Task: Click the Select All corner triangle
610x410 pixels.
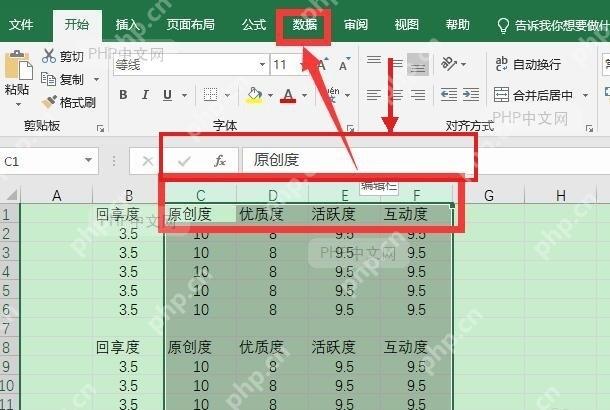Action: pos(12,194)
